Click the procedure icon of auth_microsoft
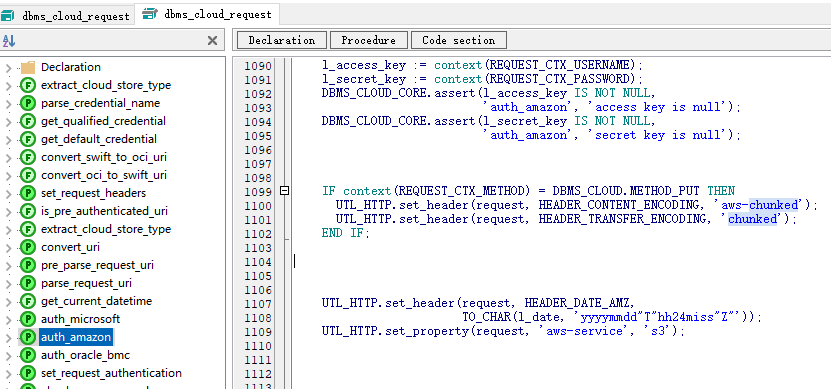Screen dimensions: 831x389 click(x=28, y=320)
